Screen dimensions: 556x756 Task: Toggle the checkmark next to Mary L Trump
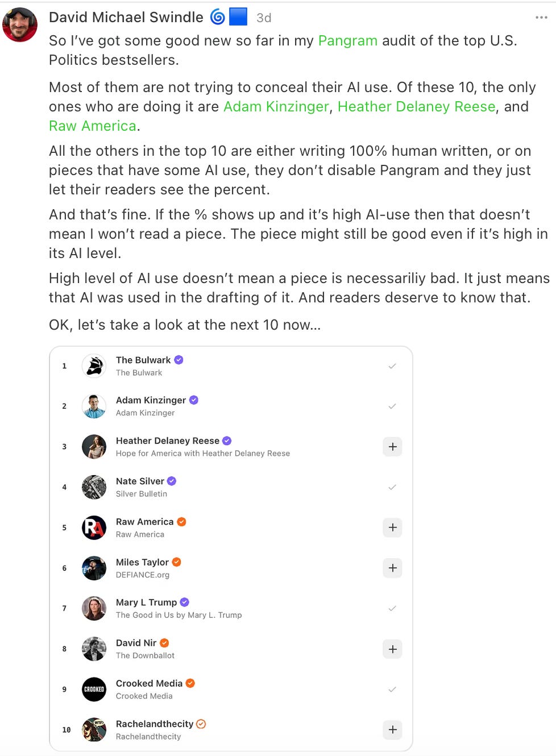pos(392,608)
